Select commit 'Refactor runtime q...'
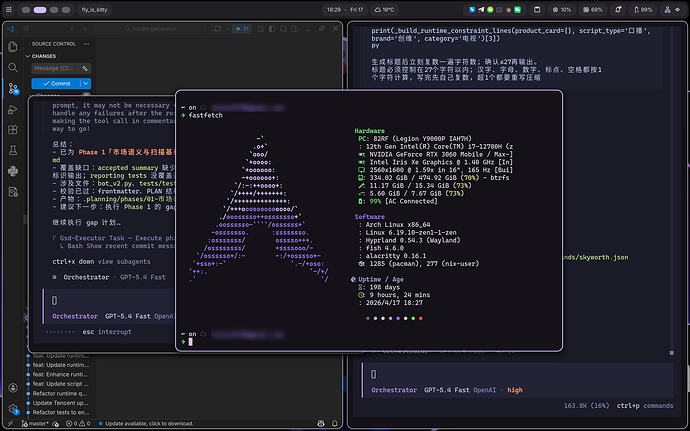 (60, 394)
